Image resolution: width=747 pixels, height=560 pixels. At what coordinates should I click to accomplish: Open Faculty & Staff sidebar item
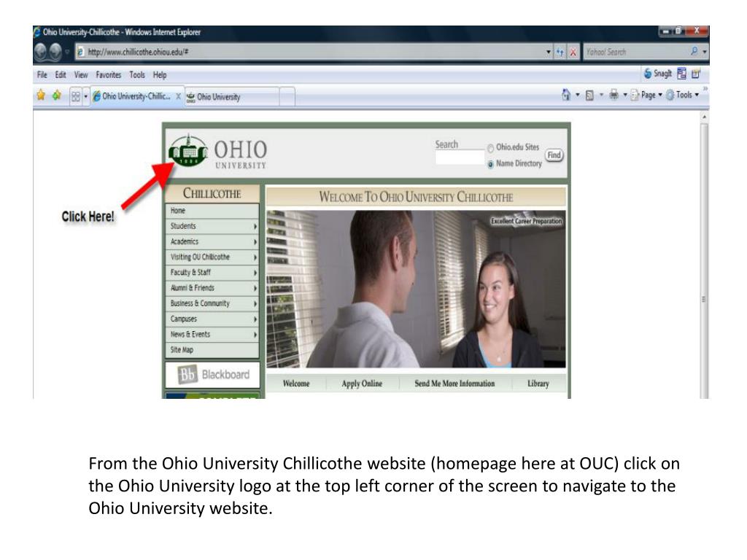(212, 273)
